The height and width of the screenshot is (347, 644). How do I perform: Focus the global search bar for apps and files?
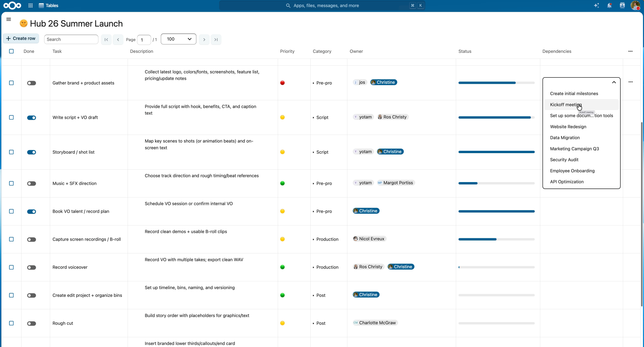click(x=322, y=5)
